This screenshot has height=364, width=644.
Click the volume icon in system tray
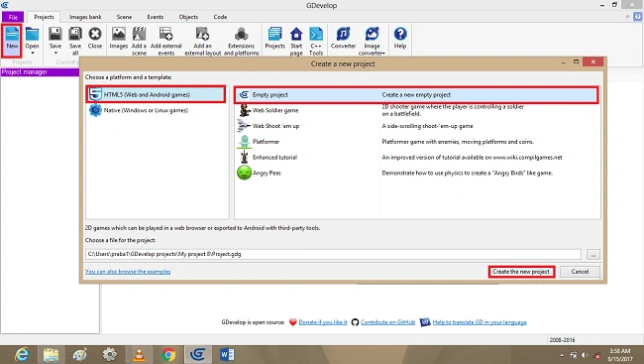(x=585, y=355)
